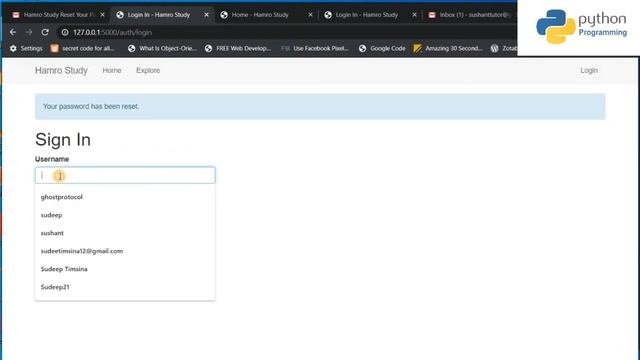
Task: Choose 'ghostprotocol' from autocomplete suggestions
Action: click(125, 197)
